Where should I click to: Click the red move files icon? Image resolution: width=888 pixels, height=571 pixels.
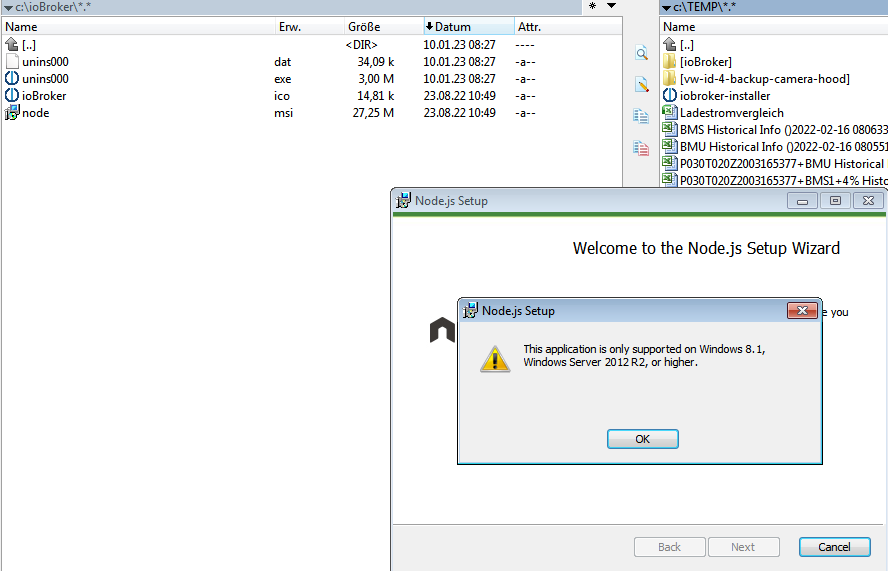pos(641,148)
